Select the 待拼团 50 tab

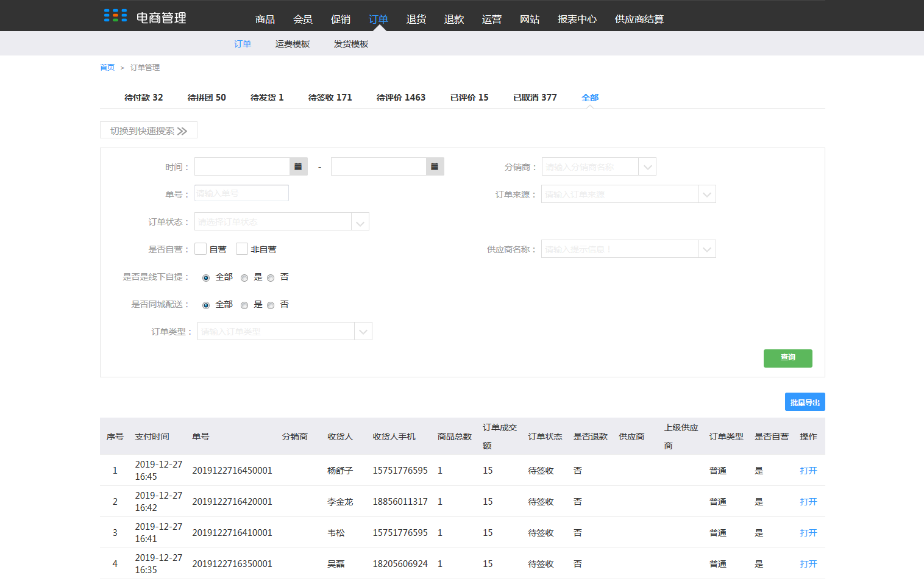(x=207, y=98)
